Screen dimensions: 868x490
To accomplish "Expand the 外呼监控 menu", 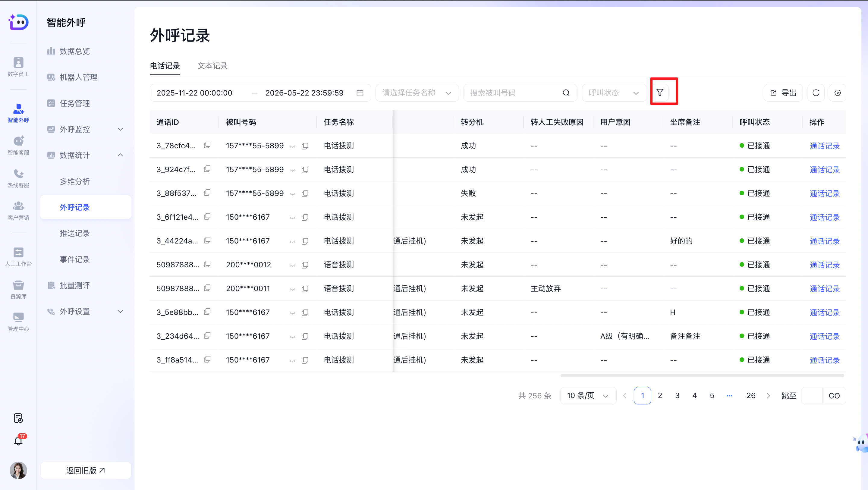I will click(x=86, y=129).
